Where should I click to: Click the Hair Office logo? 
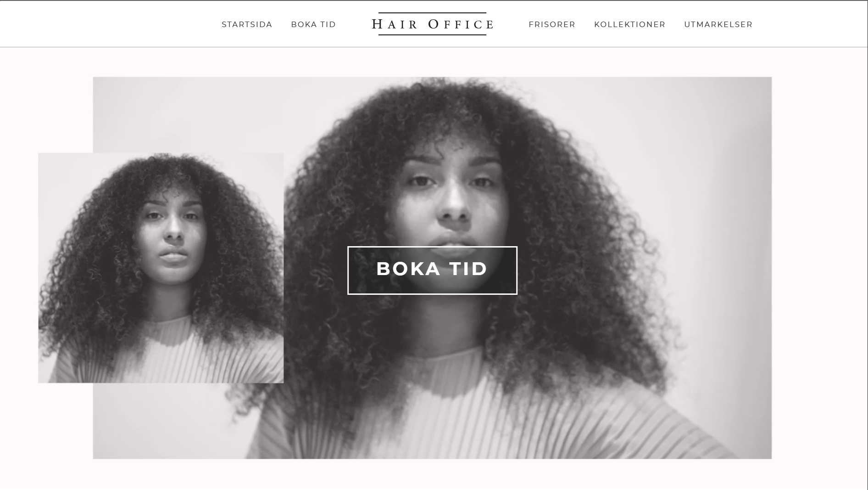(x=432, y=24)
